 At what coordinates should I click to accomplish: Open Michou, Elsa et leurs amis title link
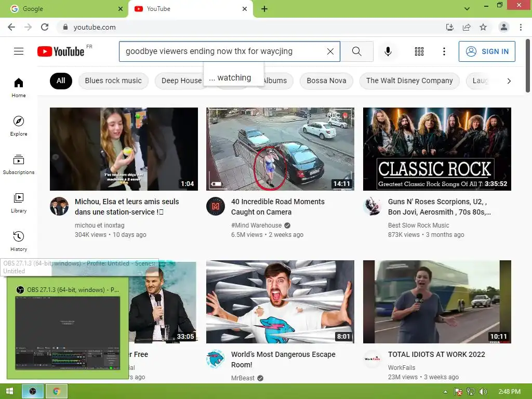[x=127, y=207]
